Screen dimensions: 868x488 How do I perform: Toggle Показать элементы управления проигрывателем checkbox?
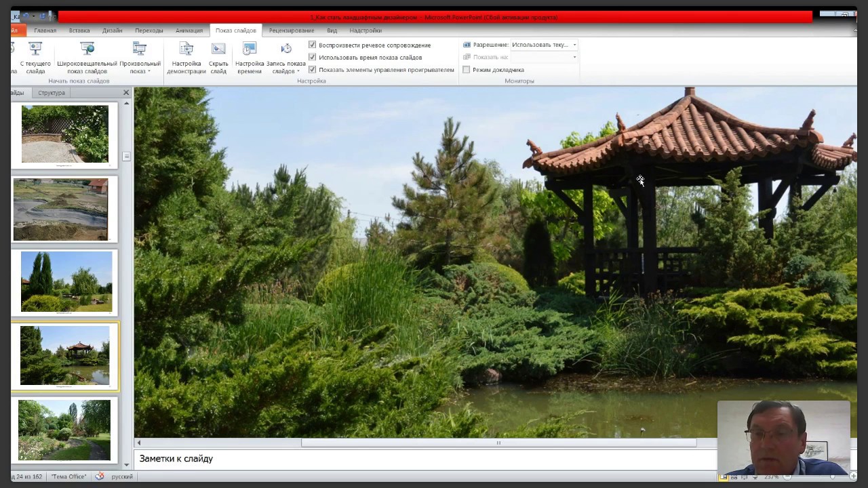point(313,70)
